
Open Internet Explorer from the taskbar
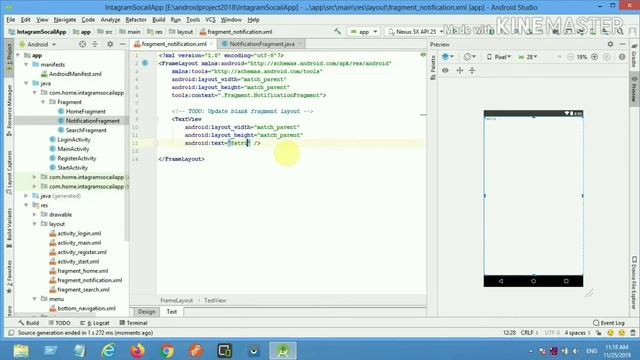109,351
